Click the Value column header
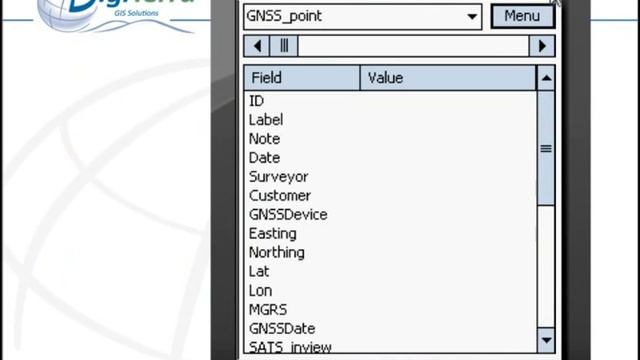The height and width of the screenshot is (360, 640). 448,78
